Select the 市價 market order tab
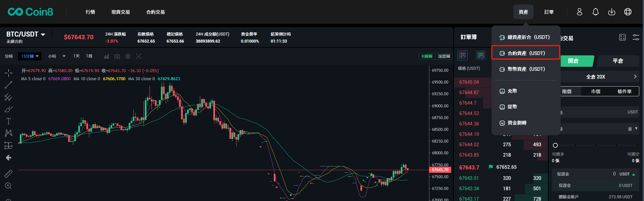This screenshot has height=201, width=644. 596,92
